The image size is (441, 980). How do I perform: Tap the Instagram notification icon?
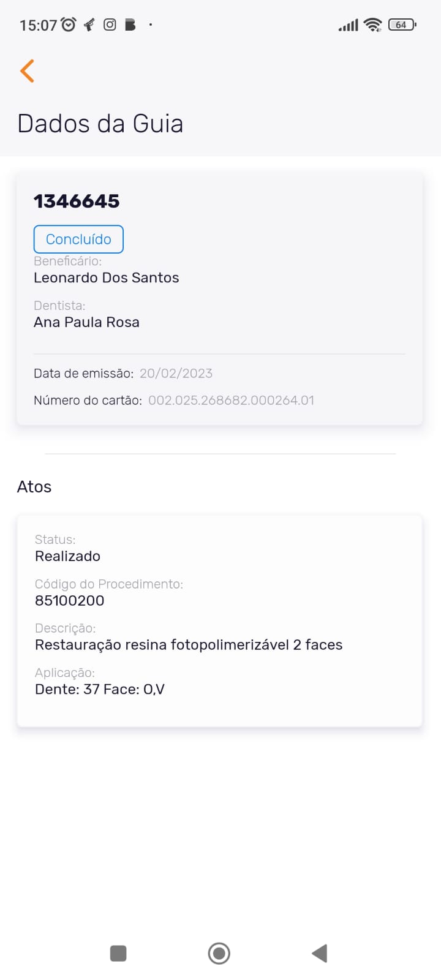[x=110, y=24]
